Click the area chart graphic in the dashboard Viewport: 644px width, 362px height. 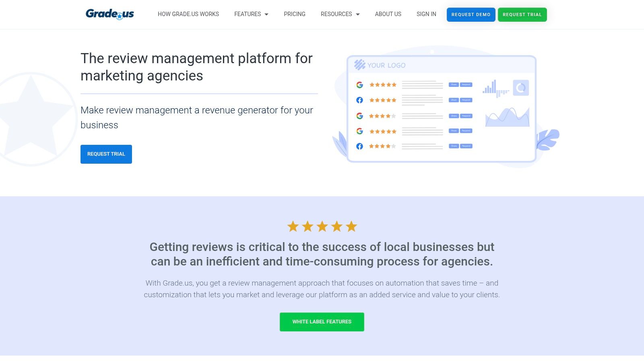[507, 117]
